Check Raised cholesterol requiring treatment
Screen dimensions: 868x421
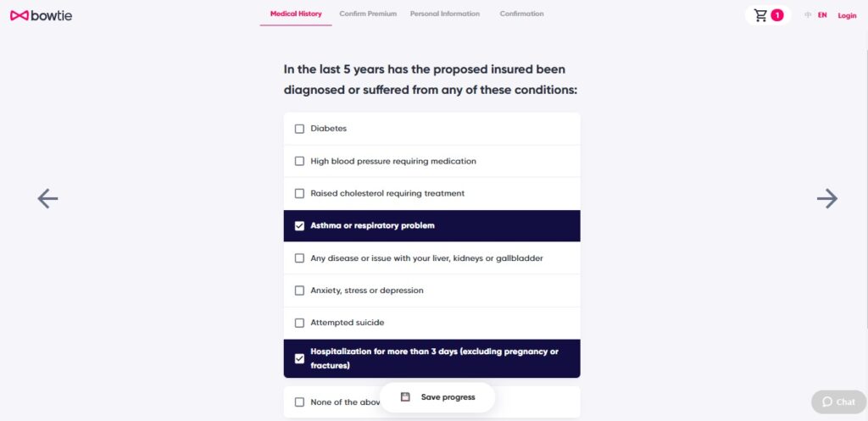(299, 193)
